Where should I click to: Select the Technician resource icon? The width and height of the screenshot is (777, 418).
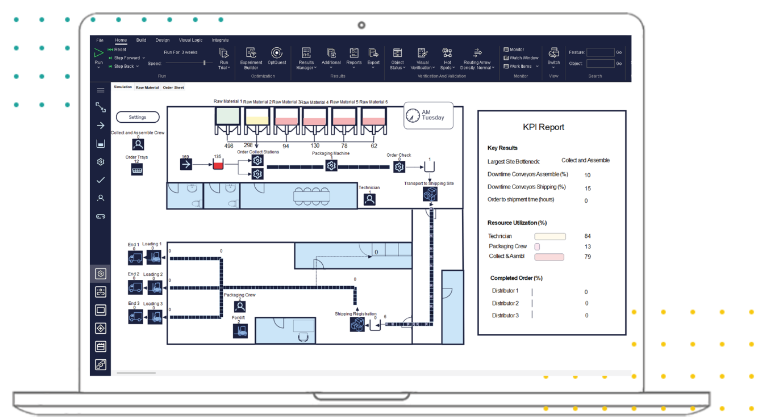370,199
